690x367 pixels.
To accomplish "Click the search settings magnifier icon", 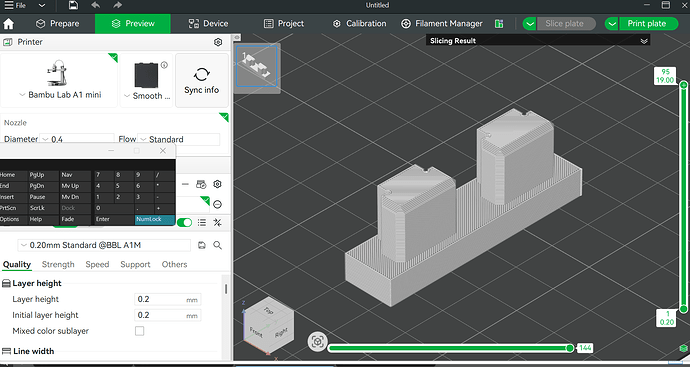I will [x=217, y=245].
